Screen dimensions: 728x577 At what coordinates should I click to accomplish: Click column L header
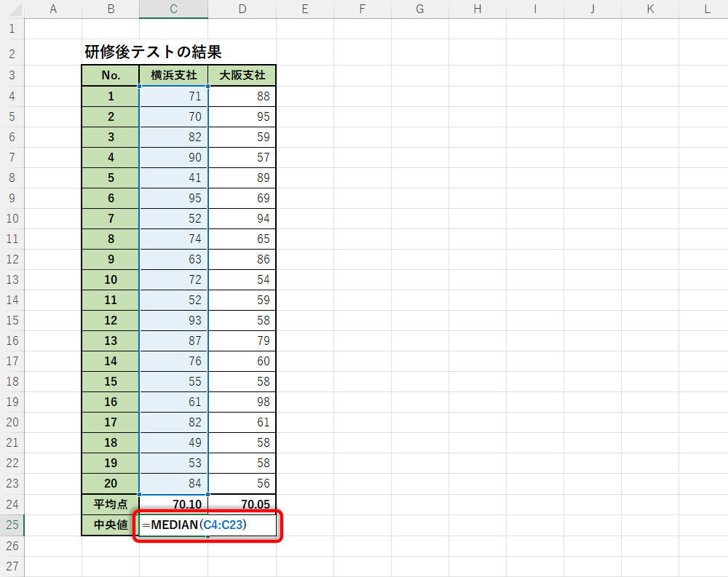click(706, 9)
